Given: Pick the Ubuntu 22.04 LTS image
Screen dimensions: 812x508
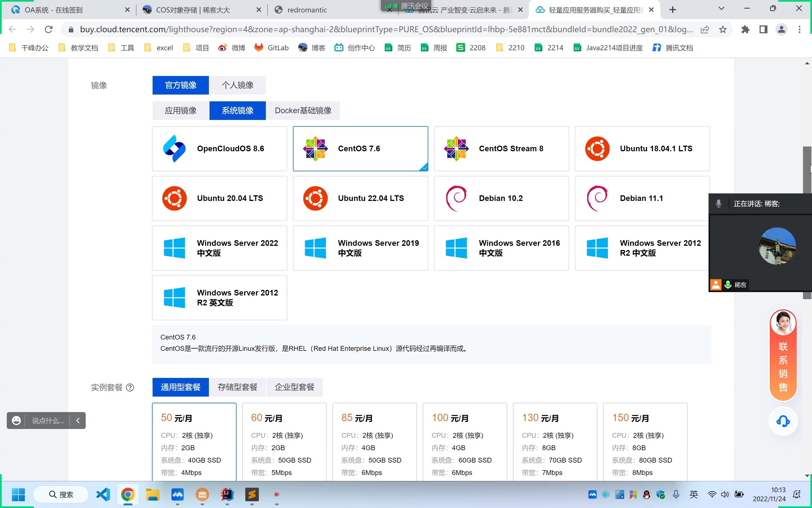Looking at the screenshot, I should click(360, 198).
